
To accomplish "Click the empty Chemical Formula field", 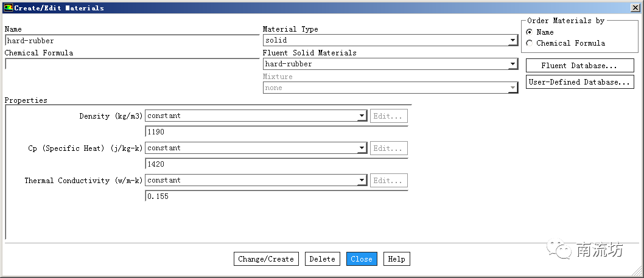I will coord(132,64).
